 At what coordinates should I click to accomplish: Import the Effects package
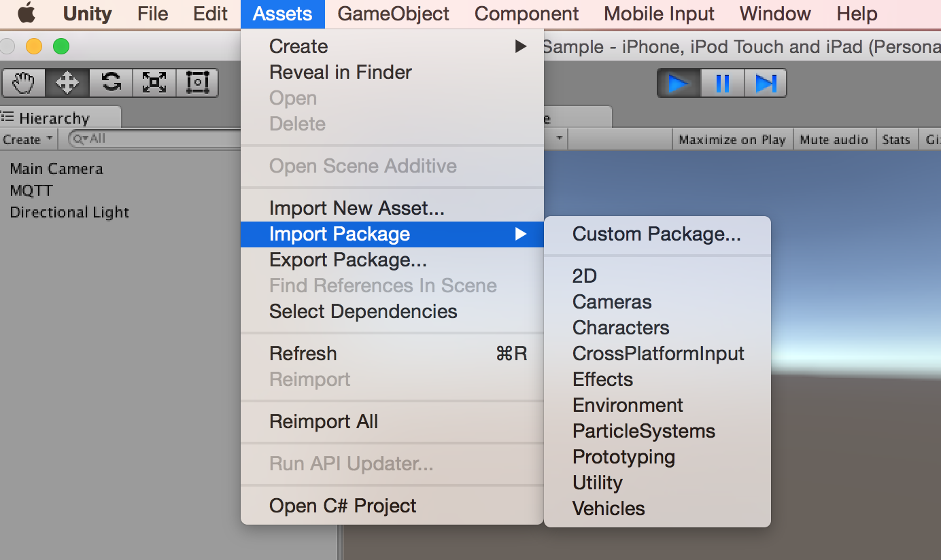click(657, 379)
